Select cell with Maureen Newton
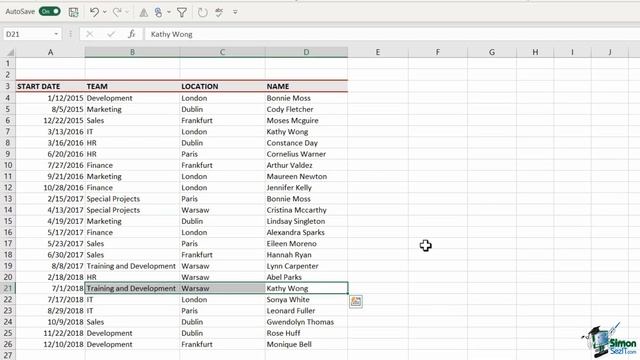Image resolution: width=640 pixels, height=360 pixels. 307,176
